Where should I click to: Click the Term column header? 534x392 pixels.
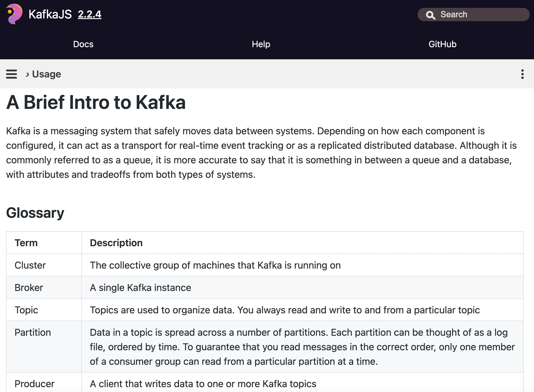[26, 243]
